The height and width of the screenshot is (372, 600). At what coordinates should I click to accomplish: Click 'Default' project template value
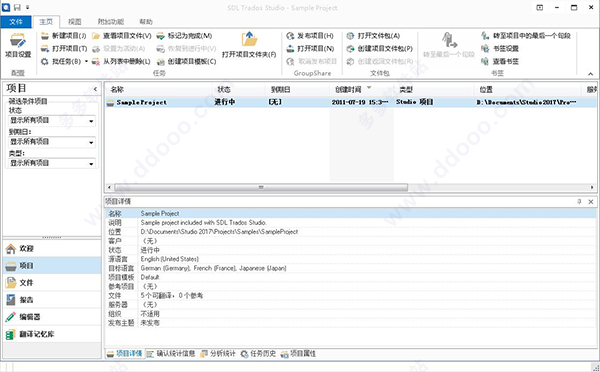150,277
